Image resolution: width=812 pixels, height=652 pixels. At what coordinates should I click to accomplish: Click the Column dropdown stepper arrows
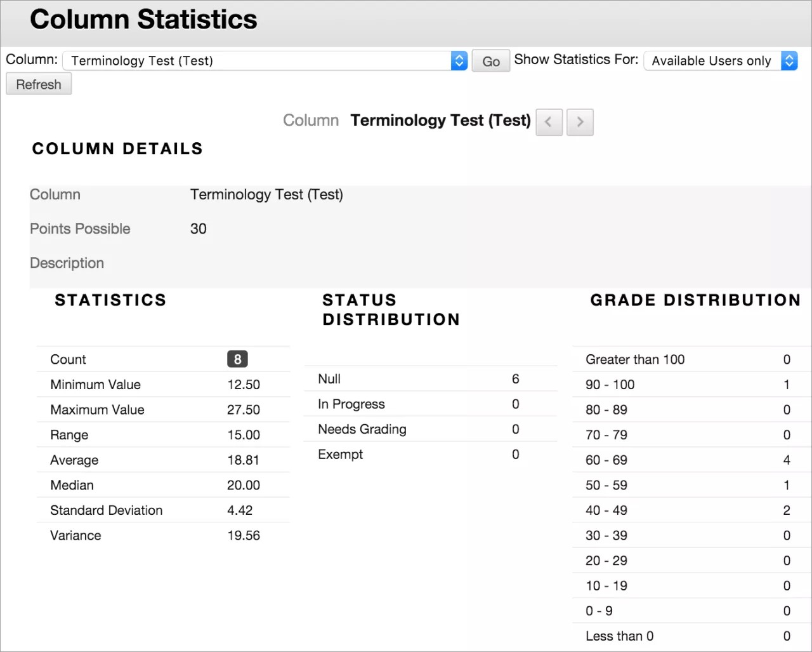459,60
